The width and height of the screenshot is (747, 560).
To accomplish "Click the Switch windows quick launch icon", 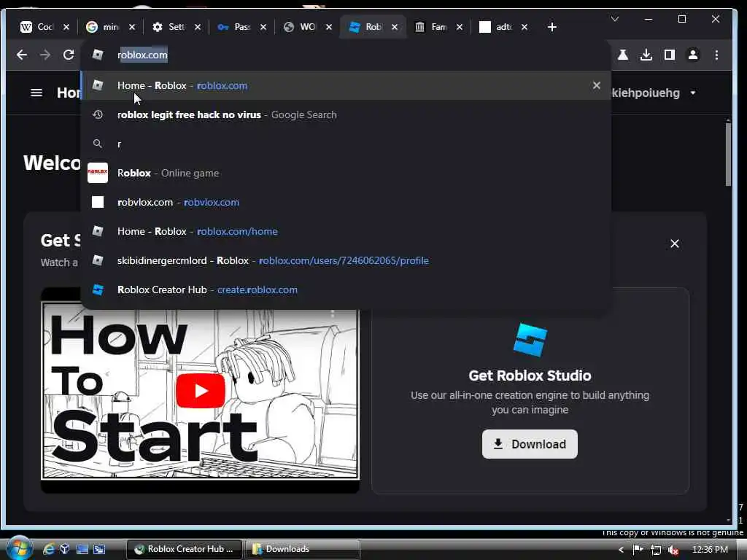I will (99, 549).
